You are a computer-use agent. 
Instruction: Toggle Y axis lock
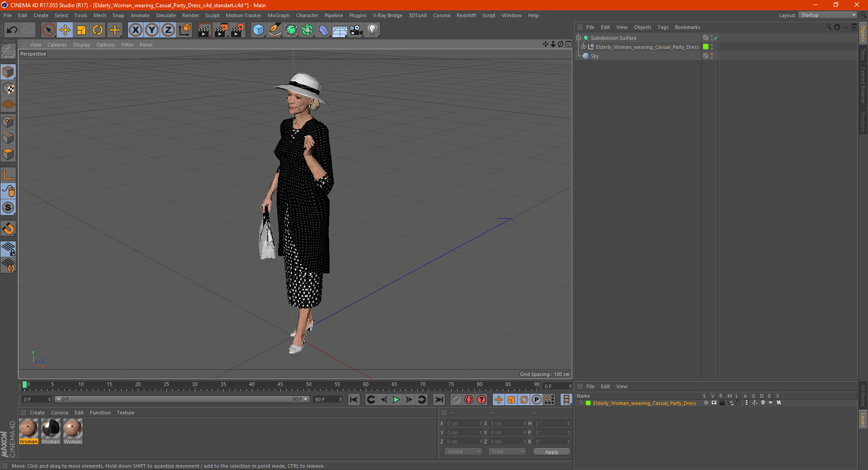coord(152,30)
